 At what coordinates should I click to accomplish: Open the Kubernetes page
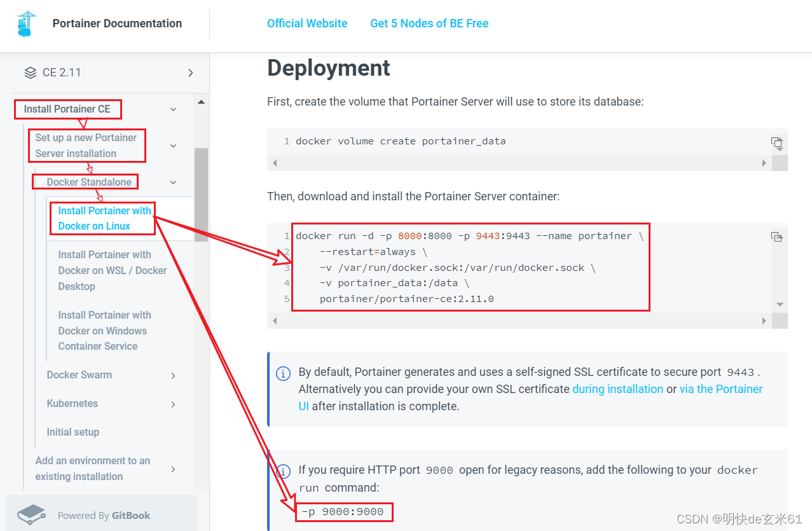pos(72,403)
